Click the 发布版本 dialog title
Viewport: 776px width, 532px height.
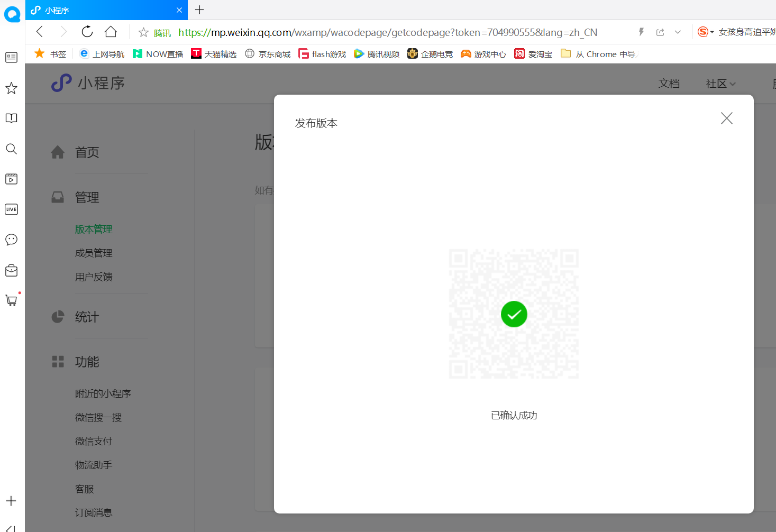(316, 123)
